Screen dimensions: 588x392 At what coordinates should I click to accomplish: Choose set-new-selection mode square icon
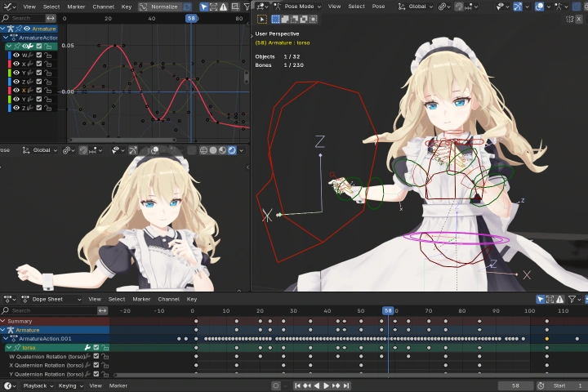click(276, 19)
